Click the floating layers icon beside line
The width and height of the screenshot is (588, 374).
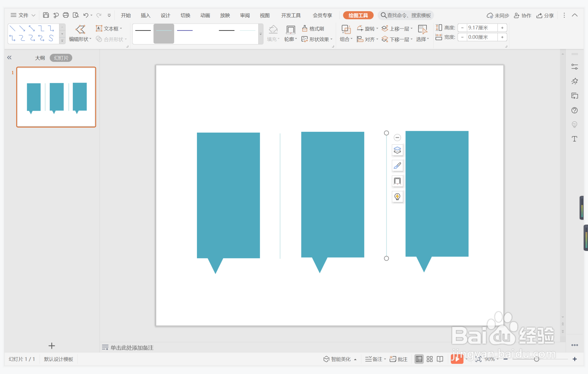point(397,150)
